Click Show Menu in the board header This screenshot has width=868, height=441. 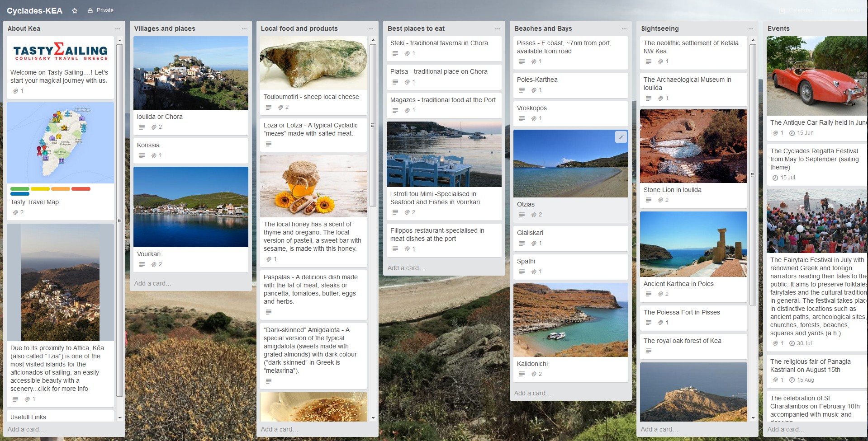click(x=845, y=10)
